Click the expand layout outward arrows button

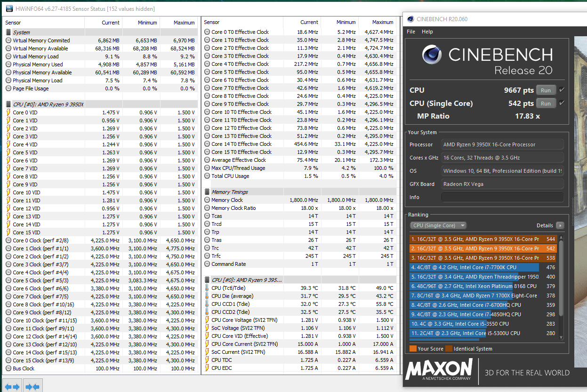pos(12,387)
